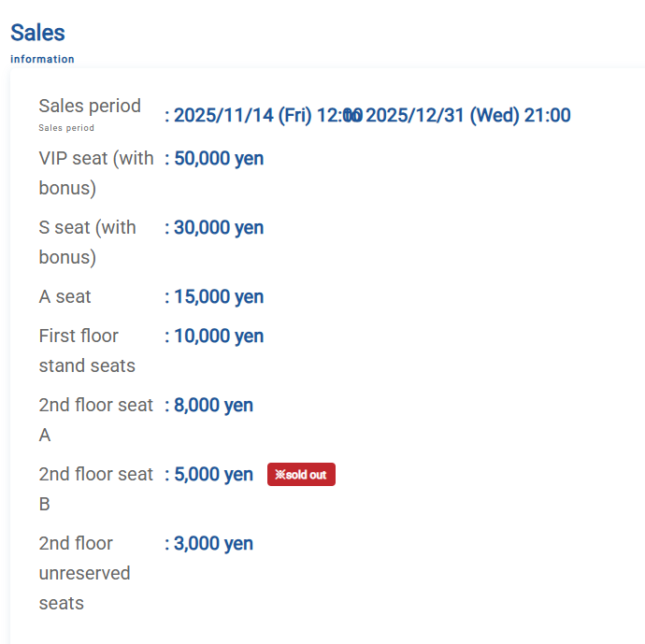Click the 2nd floor seat A label
The width and height of the screenshot is (645, 644).
point(95,420)
